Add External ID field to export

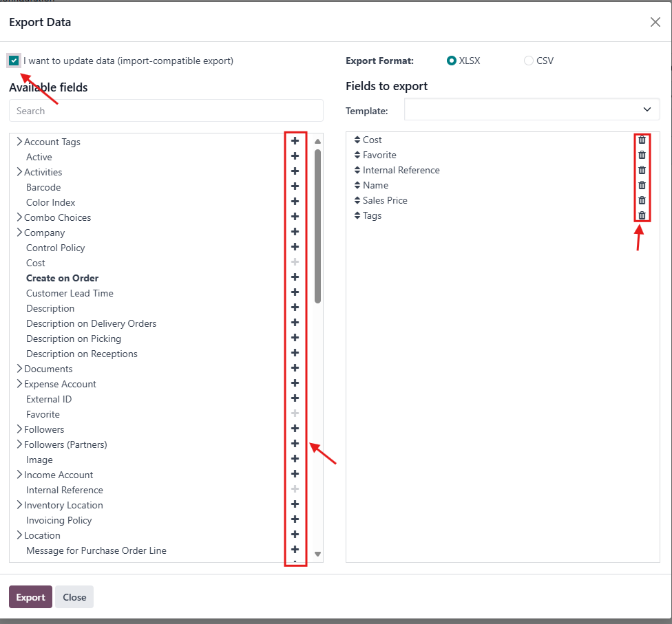[x=295, y=398]
